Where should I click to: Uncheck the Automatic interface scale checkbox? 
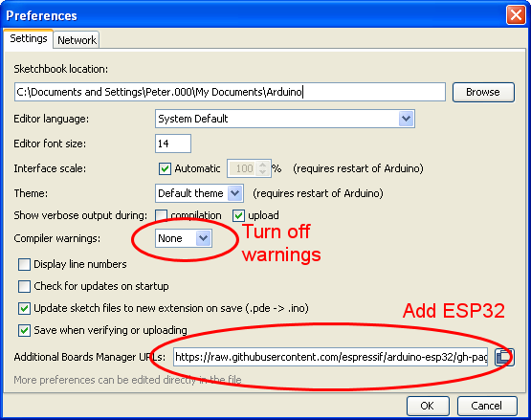pyautogui.click(x=165, y=168)
